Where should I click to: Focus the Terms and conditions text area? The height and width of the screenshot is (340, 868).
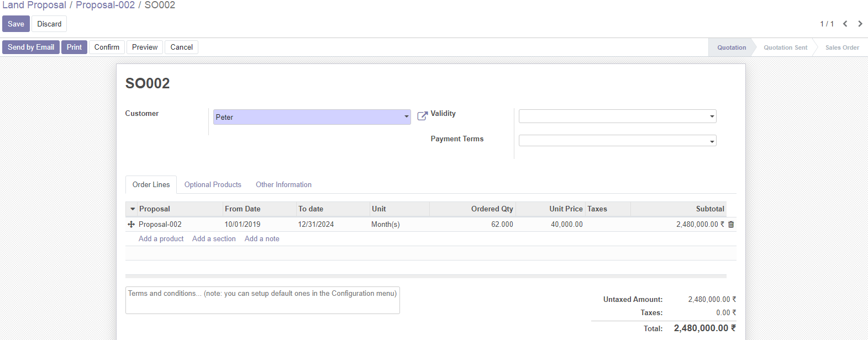[262, 300]
